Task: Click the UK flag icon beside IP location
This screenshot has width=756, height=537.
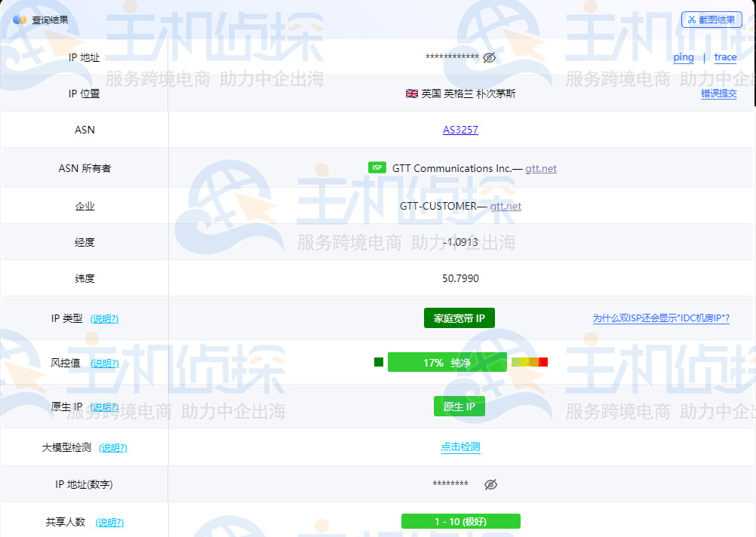Action: pos(411,94)
